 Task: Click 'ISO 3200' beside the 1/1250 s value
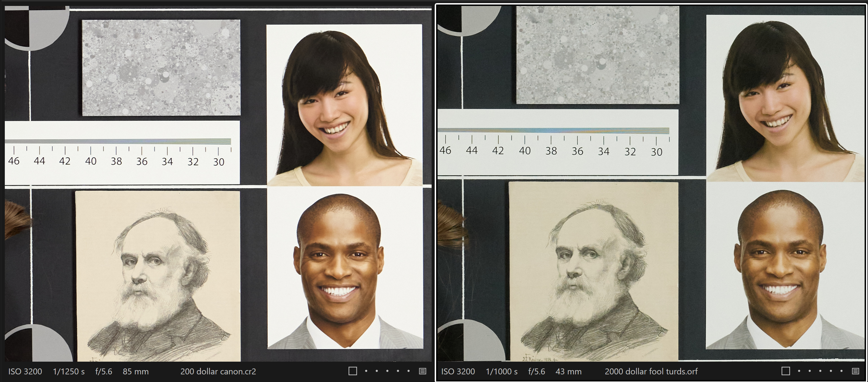click(25, 372)
